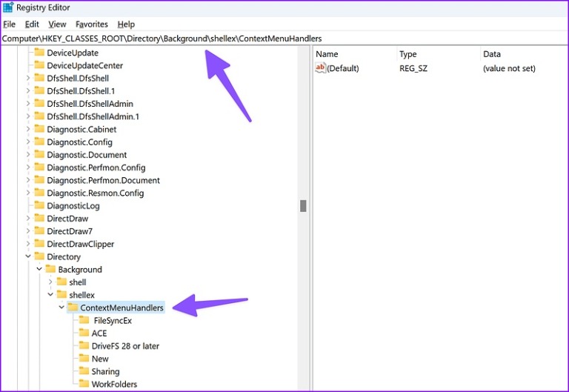Expand the DfsShell.DfsShellAdmin key
The image size is (569, 392).
pos(28,104)
